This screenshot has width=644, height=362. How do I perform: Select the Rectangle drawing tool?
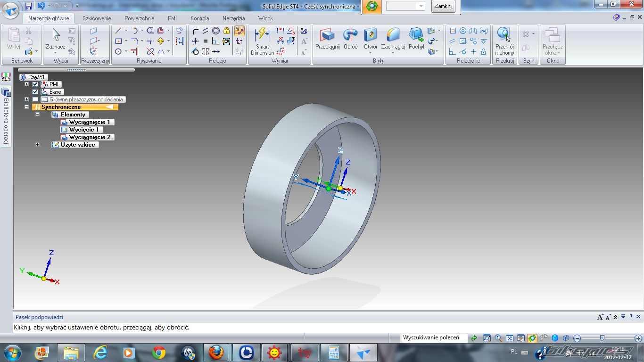tap(118, 41)
